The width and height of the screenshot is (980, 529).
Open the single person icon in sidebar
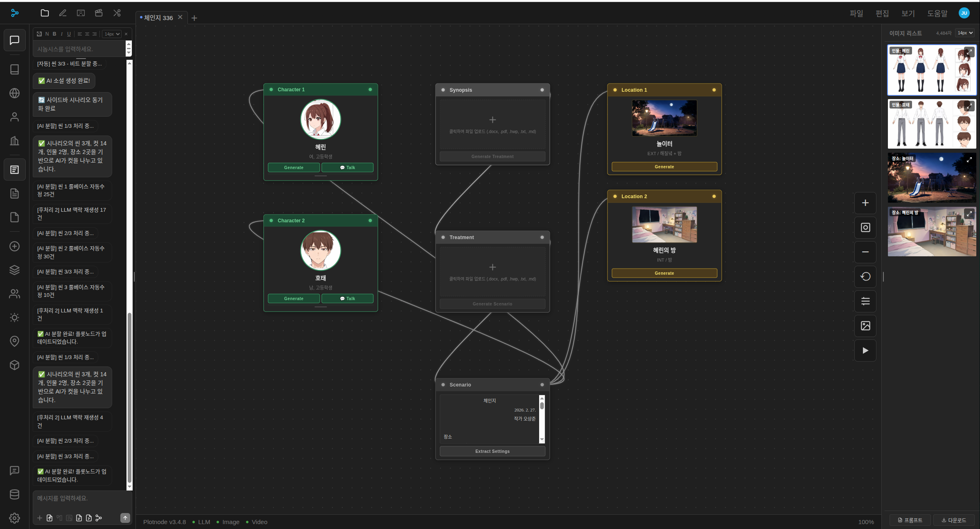click(14, 117)
